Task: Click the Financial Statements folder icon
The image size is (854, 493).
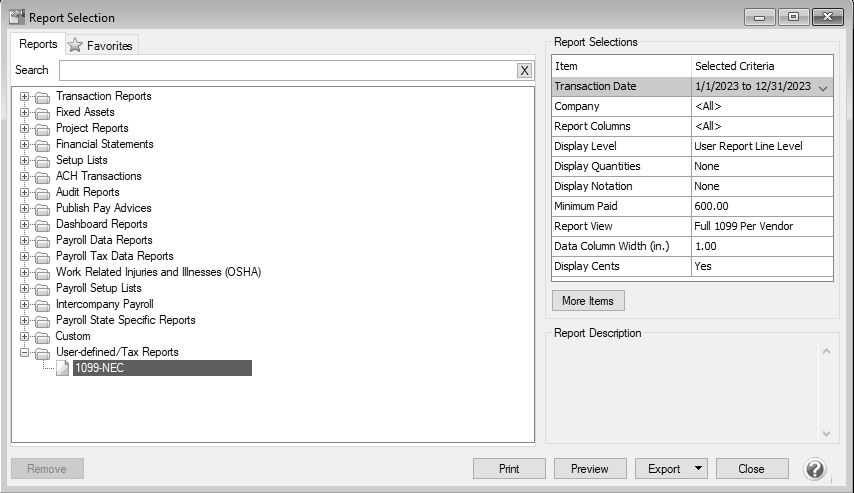Action: 42,145
